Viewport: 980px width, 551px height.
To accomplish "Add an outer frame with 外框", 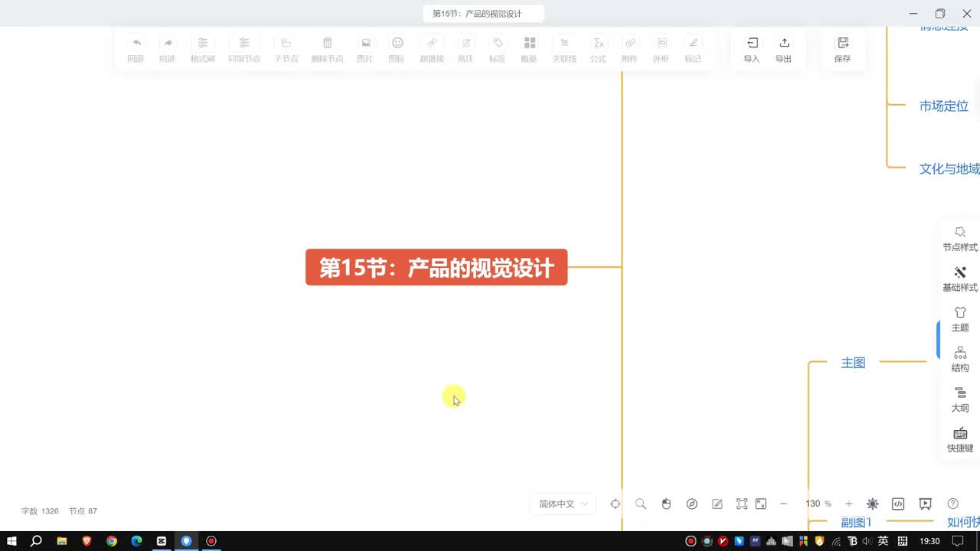I will point(661,50).
